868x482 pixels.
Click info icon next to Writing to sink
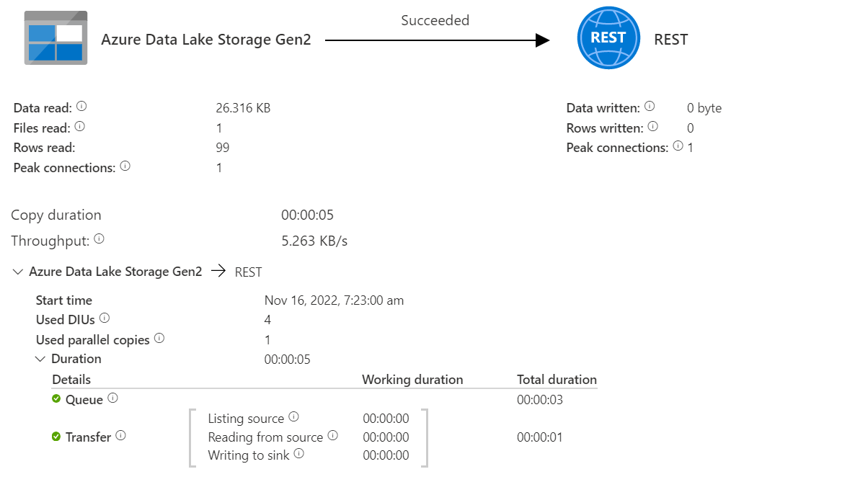click(298, 454)
